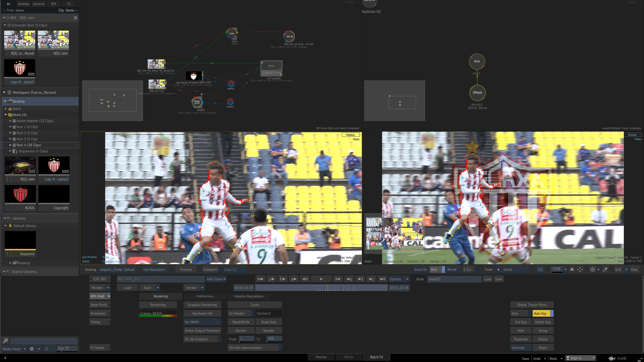The height and width of the screenshot is (362, 644).
Task: Click the search magnifier in media panel
Action: pos(5,340)
